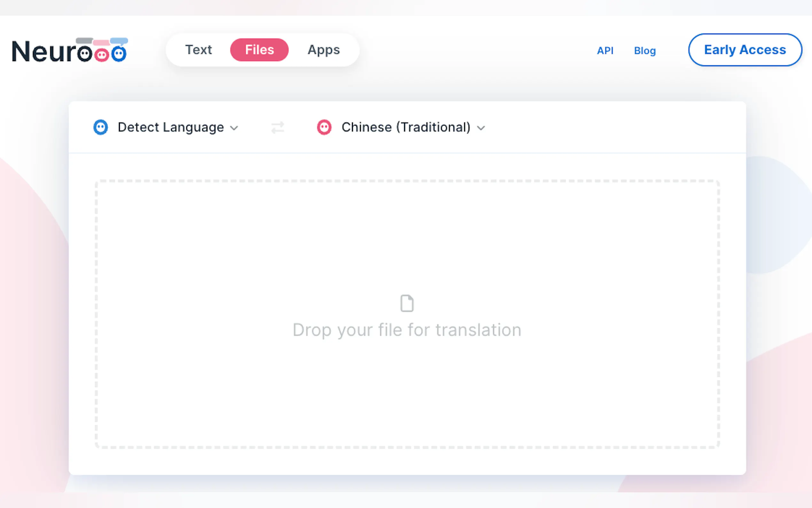Visit the Blog link
Screen dimensions: 812x508
[x=644, y=51]
